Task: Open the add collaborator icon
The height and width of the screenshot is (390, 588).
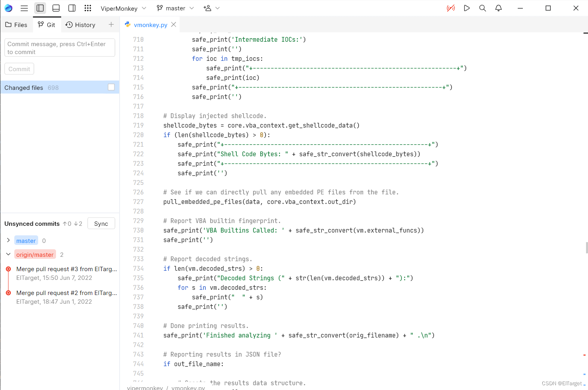Action: pos(211,8)
